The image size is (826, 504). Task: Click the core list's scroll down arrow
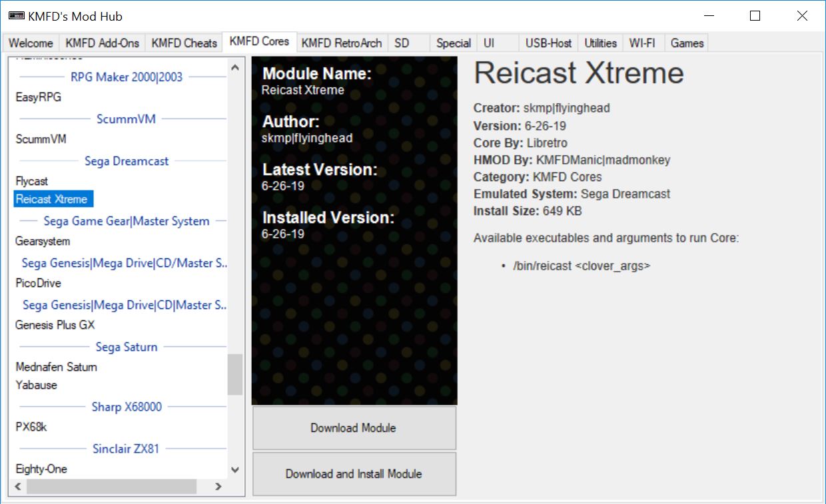click(x=234, y=470)
